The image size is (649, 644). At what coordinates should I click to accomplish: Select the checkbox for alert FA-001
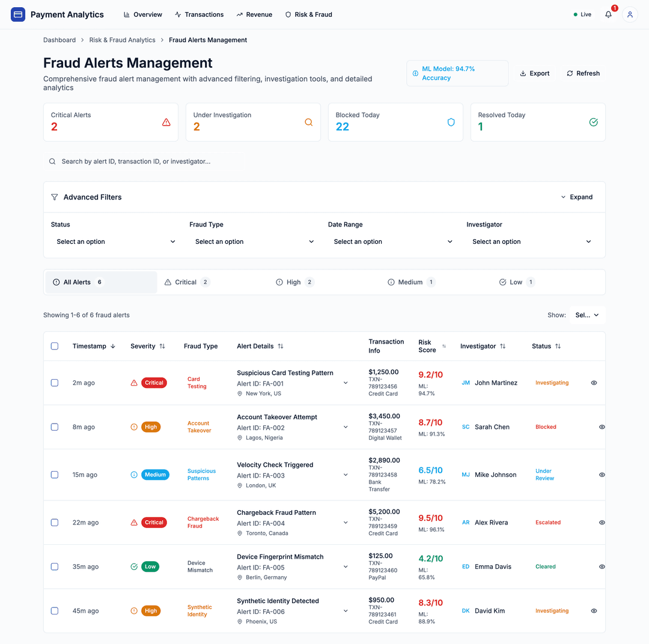(x=55, y=383)
